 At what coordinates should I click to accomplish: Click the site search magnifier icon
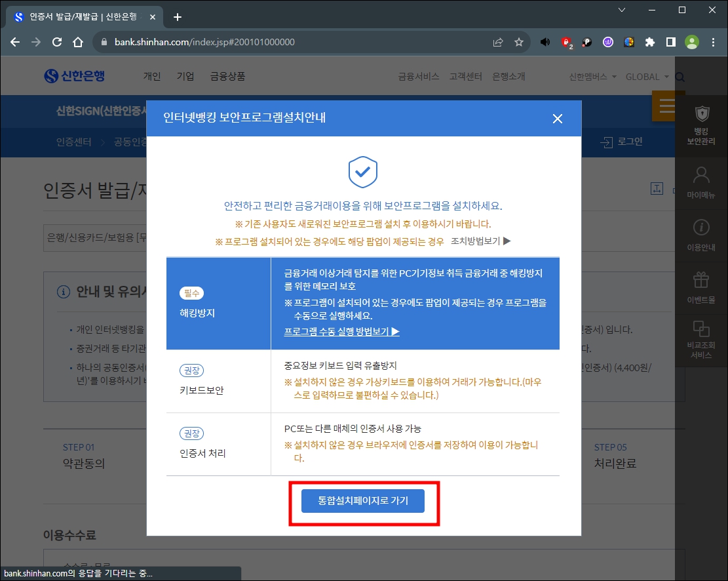tap(680, 77)
